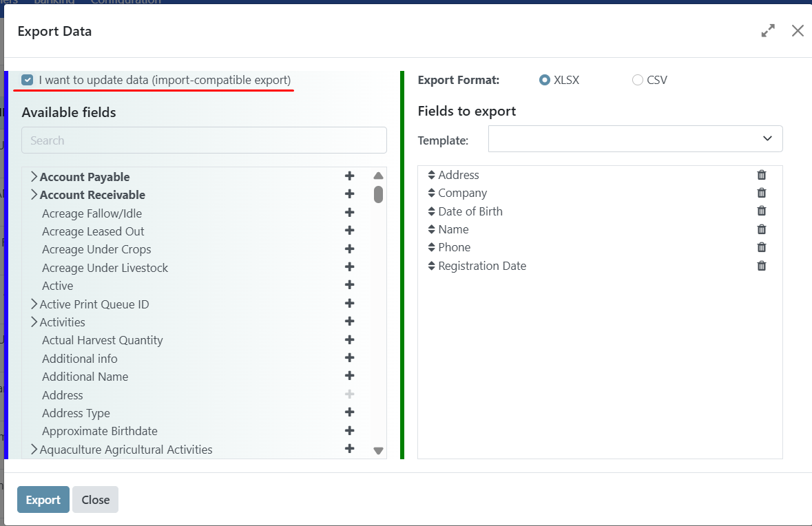Viewport: 812px width, 526px height.
Task: Collapse the Aquaculture Agricultural Activities node
Action: [34, 449]
